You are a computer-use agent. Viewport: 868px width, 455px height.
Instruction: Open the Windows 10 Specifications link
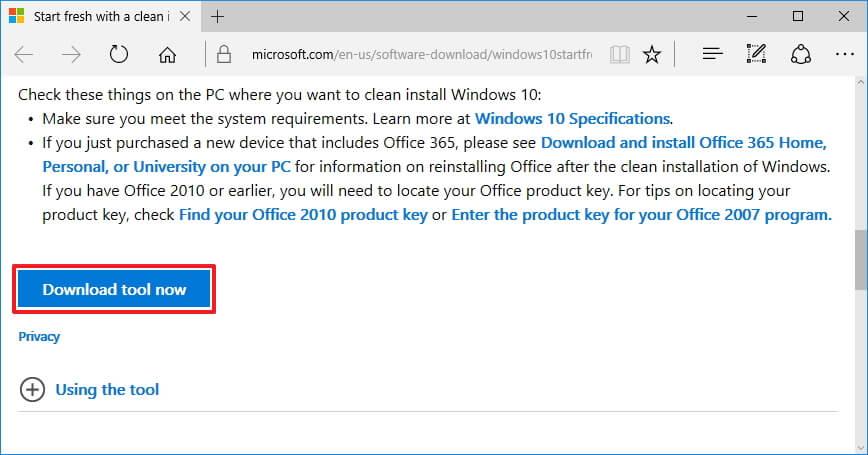tap(572, 118)
